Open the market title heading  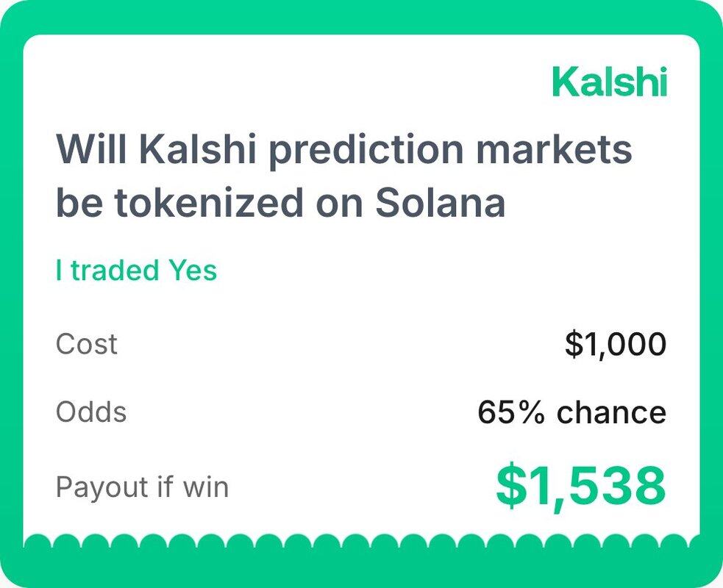(x=343, y=176)
